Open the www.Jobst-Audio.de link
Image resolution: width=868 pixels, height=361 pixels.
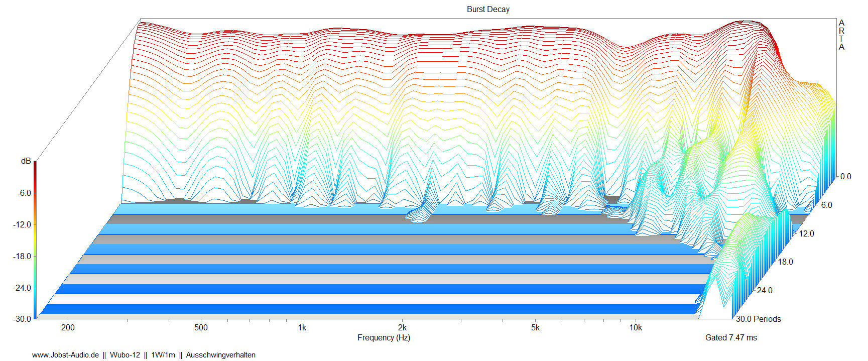tap(65, 355)
